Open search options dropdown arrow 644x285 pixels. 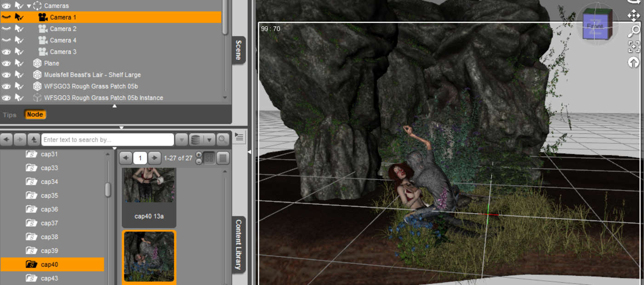coord(182,140)
